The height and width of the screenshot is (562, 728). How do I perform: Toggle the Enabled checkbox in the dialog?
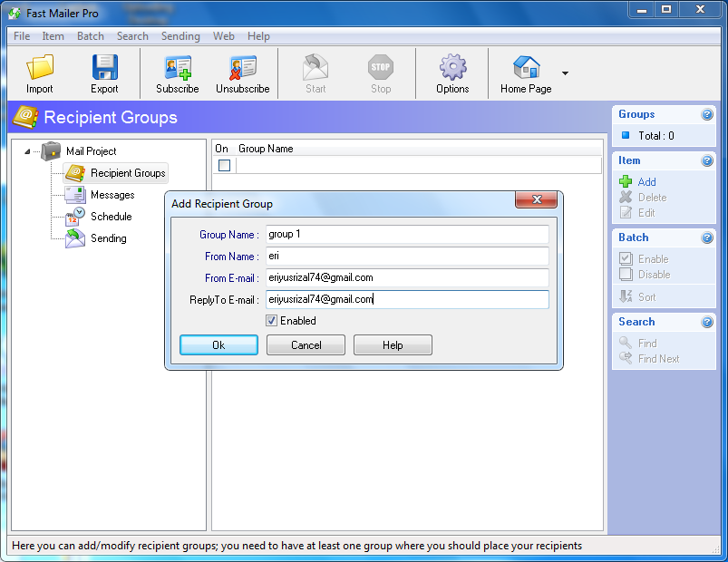pyautogui.click(x=272, y=320)
